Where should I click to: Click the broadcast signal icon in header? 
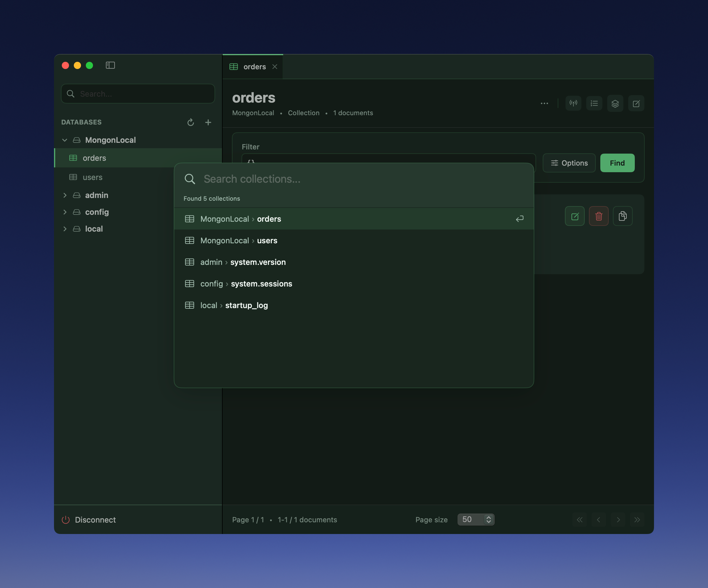pos(573,103)
